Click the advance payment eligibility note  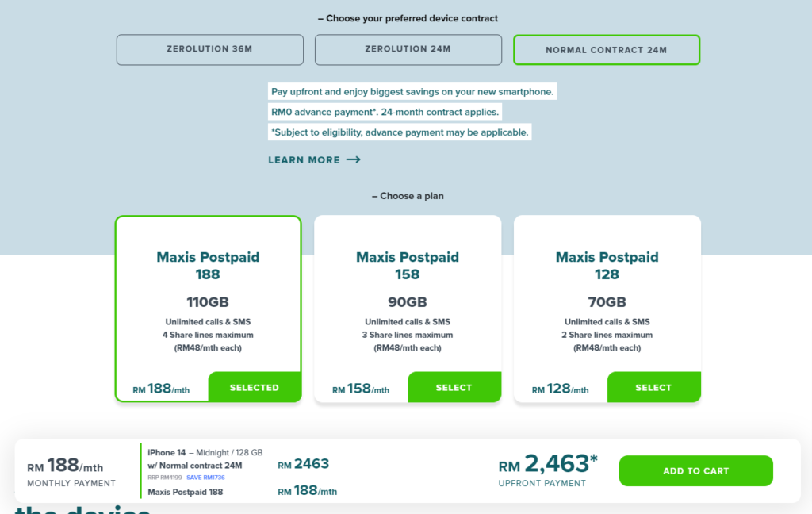click(400, 132)
